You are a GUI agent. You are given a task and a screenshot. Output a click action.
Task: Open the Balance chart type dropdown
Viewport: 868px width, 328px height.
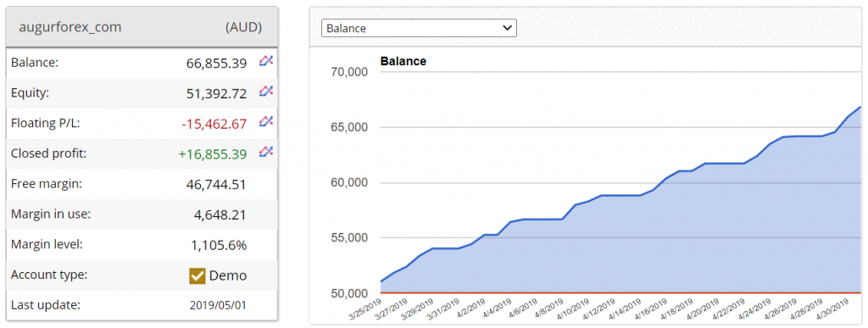pos(419,28)
